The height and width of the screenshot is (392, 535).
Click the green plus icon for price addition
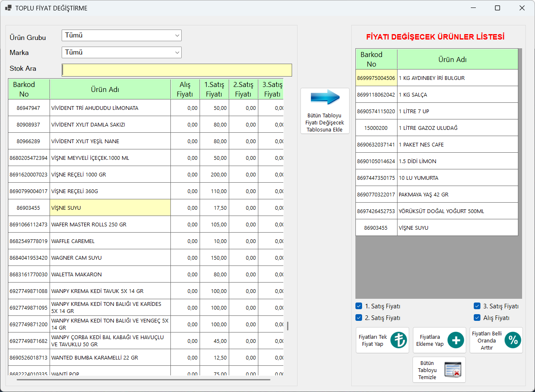[x=456, y=340]
